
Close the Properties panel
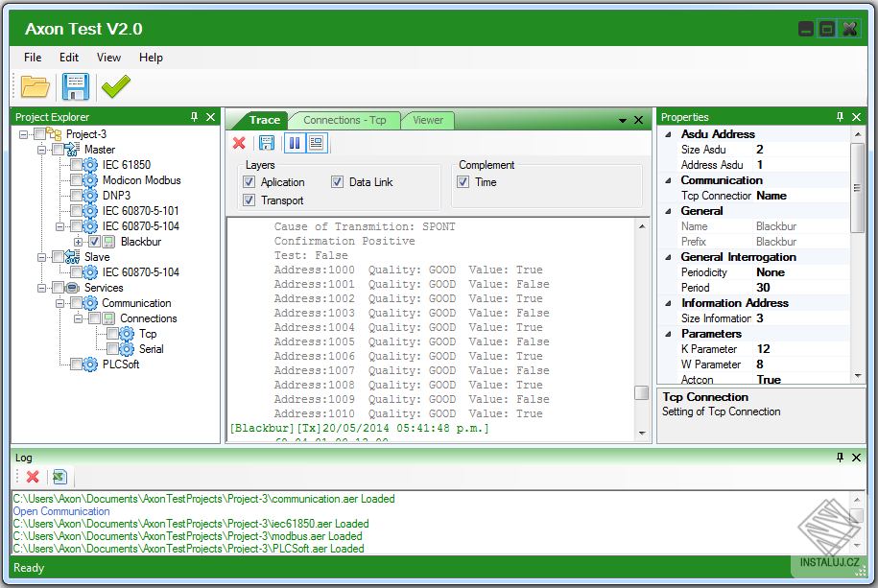tap(856, 116)
